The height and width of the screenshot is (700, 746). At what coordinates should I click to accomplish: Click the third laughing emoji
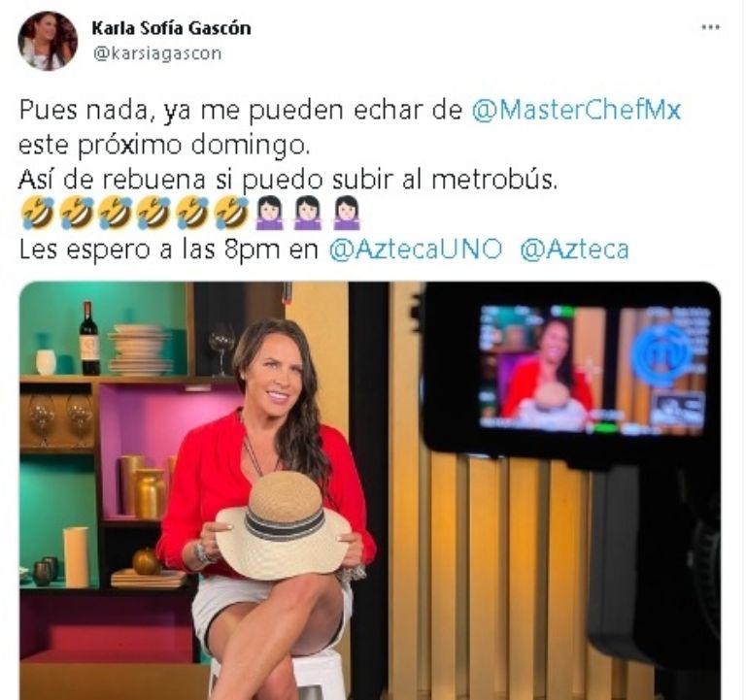tap(116, 213)
